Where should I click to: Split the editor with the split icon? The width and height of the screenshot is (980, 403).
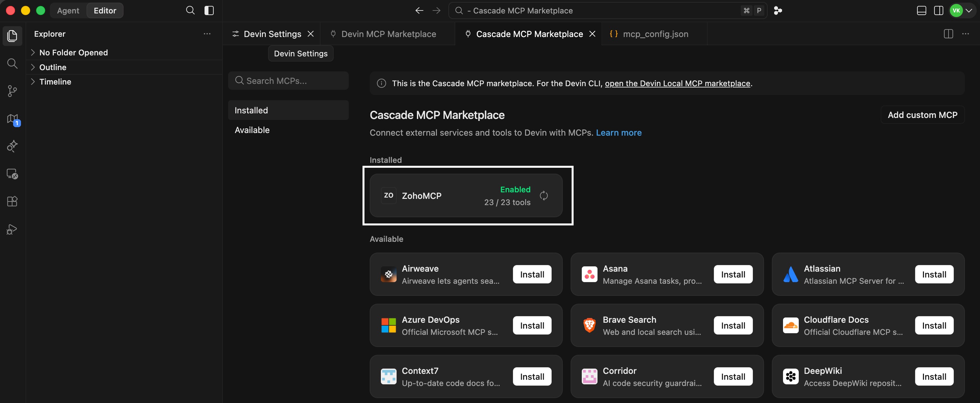(949, 34)
